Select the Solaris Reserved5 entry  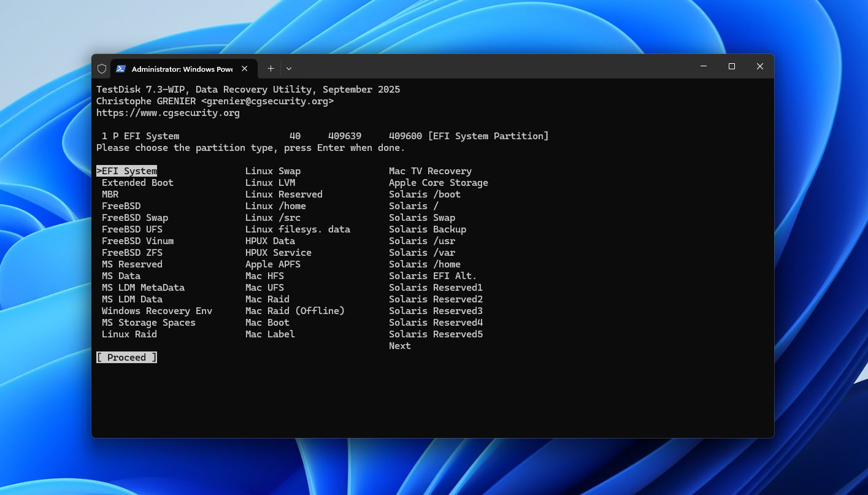(x=436, y=334)
